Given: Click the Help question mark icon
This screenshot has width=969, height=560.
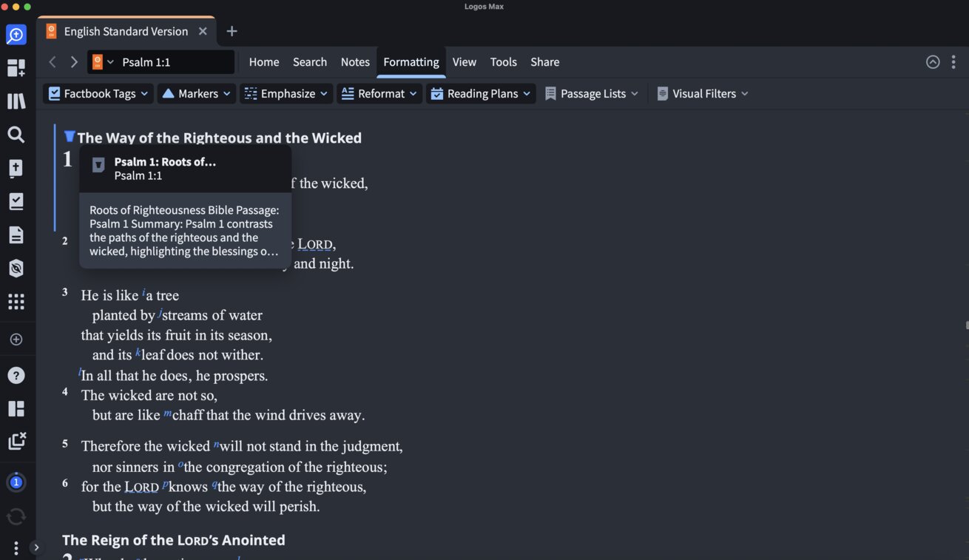Looking at the screenshot, I should [x=16, y=375].
